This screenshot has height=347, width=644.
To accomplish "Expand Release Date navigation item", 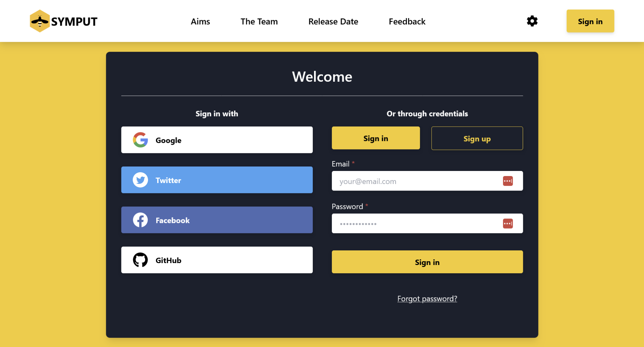I will tap(333, 21).
